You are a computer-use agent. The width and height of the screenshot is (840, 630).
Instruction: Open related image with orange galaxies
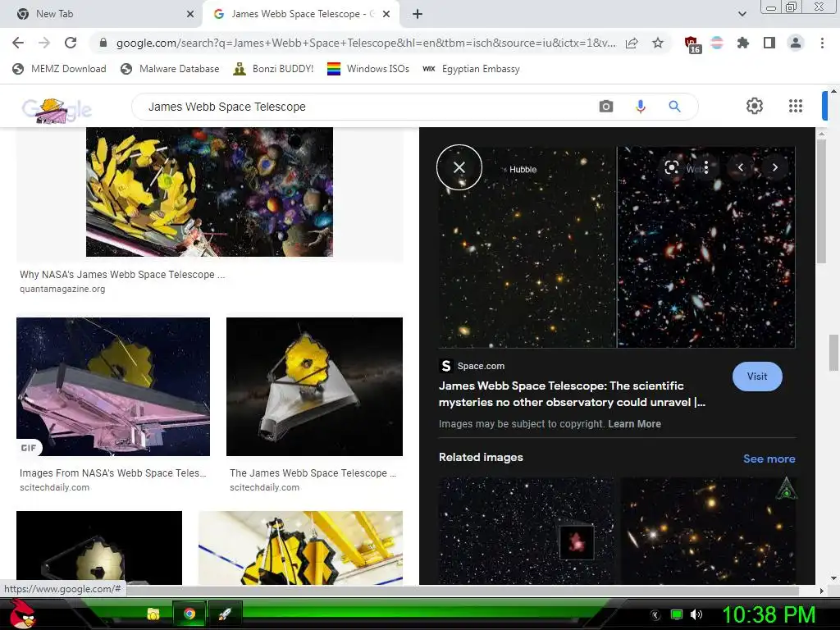coord(708,531)
